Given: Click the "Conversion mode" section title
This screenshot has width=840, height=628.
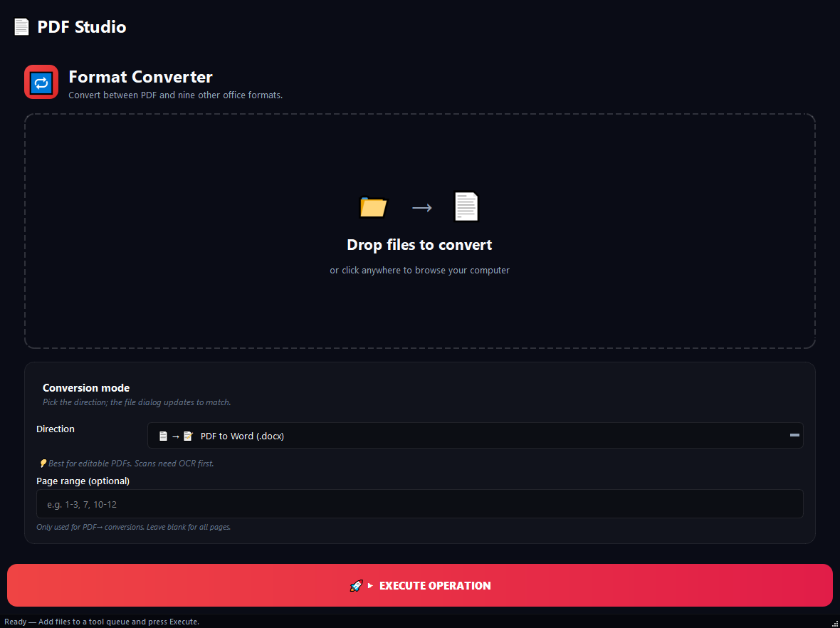Looking at the screenshot, I should click(86, 388).
